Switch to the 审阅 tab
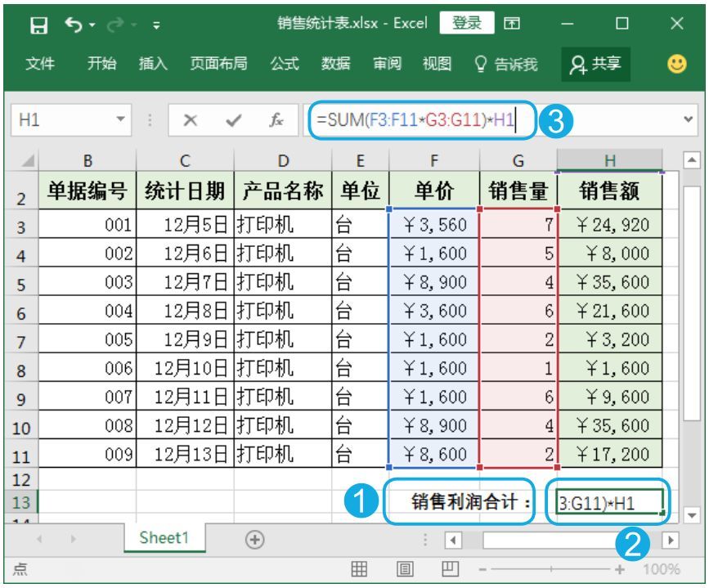709x588 pixels. (x=387, y=63)
